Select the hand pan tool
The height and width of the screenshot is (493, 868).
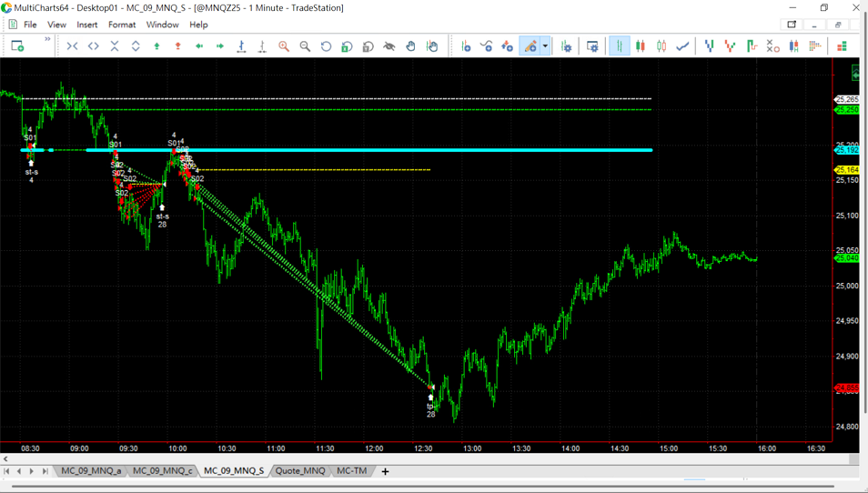click(410, 46)
